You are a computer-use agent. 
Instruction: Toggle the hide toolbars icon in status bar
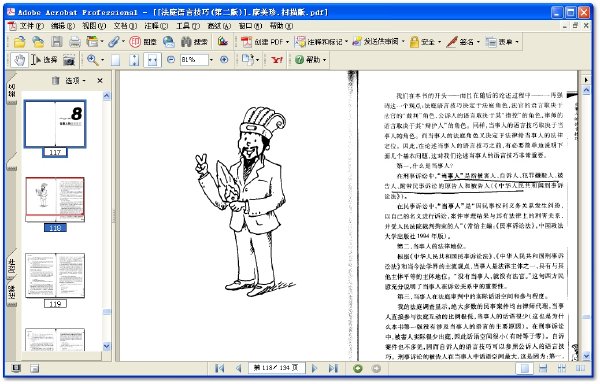coord(35,368)
